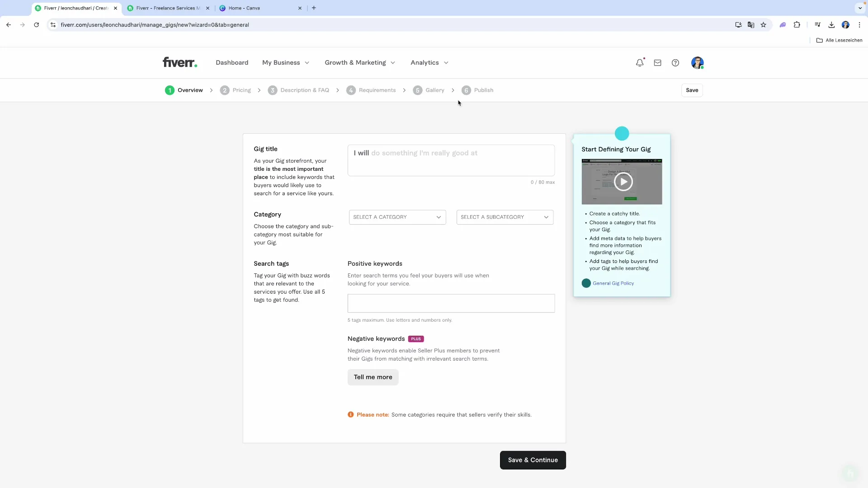
Task: Go to the Dashboard menu item
Action: [x=232, y=62]
